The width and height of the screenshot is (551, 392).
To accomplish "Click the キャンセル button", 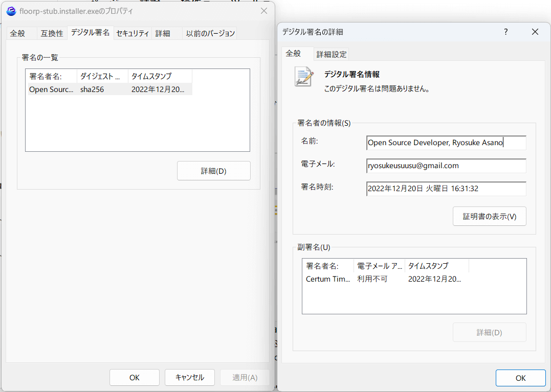I will [190, 378].
